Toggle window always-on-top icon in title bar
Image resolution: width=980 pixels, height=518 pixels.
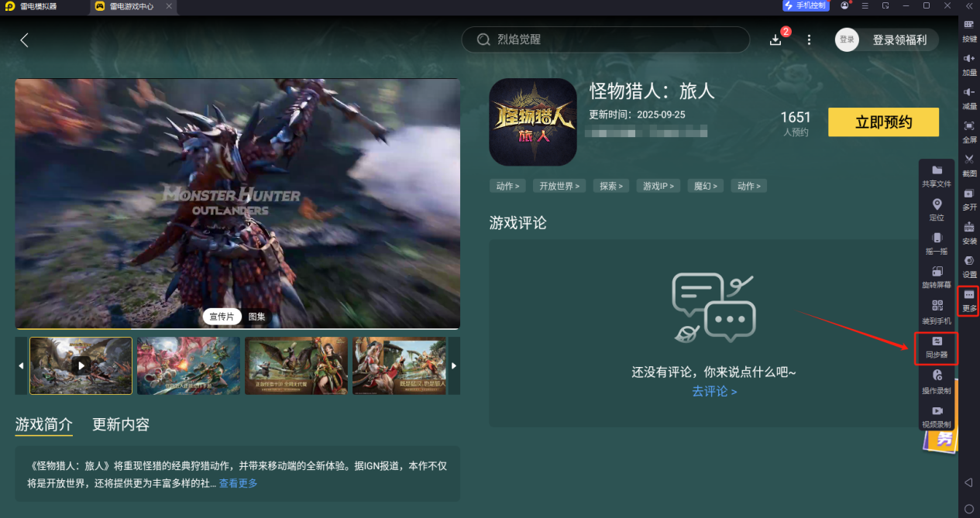885,5
